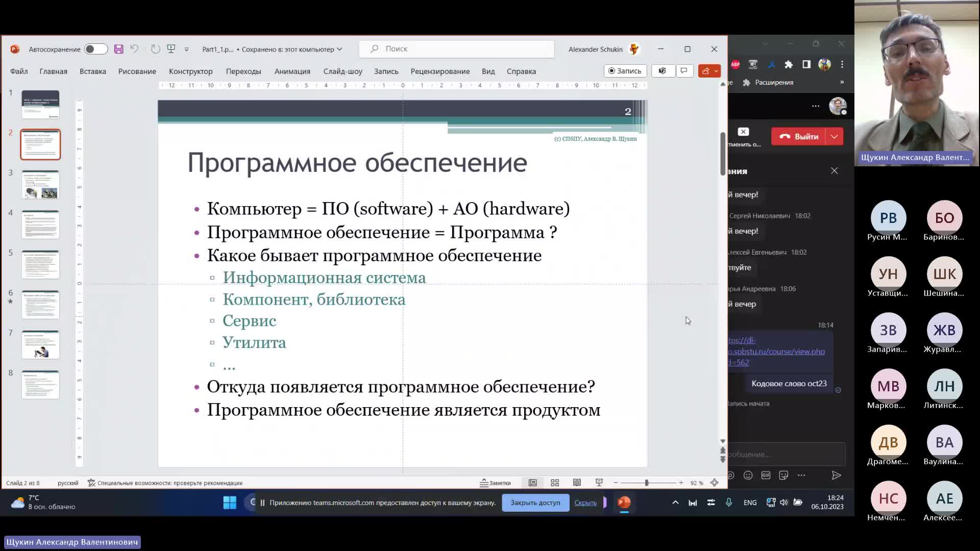The height and width of the screenshot is (551, 980).
Task: Open browser Extensions puzzle icon
Action: (789, 64)
